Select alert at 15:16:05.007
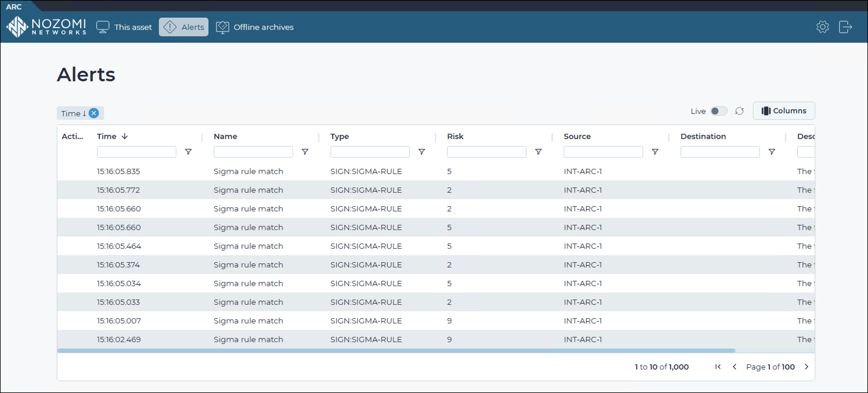The image size is (868, 393). click(436, 321)
